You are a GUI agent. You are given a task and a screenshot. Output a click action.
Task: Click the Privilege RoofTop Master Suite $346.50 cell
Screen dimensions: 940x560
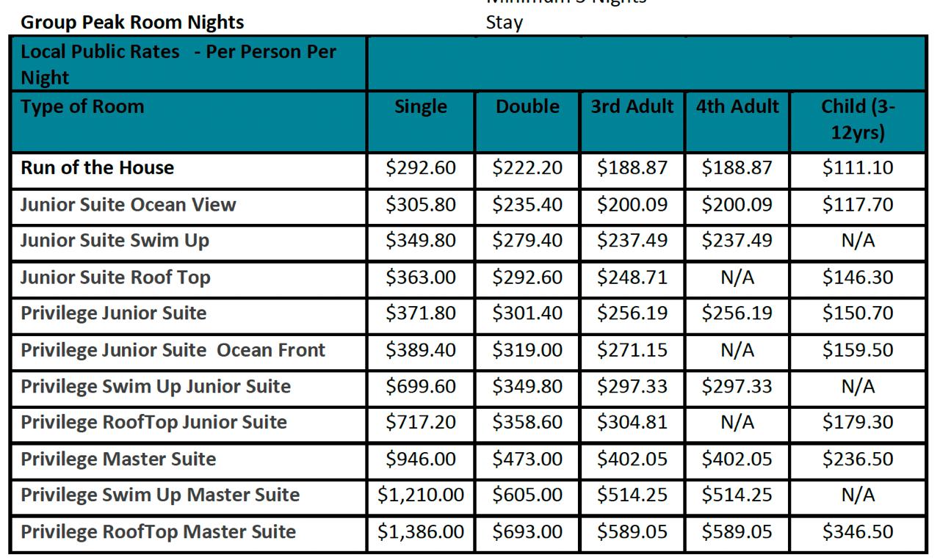pyautogui.click(x=858, y=532)
